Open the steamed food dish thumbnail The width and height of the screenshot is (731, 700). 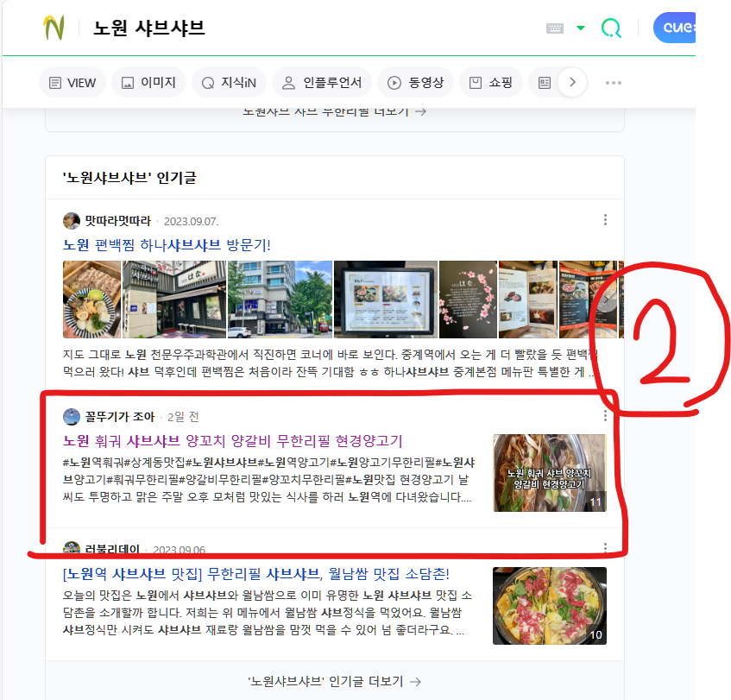[x=91, y=300]
